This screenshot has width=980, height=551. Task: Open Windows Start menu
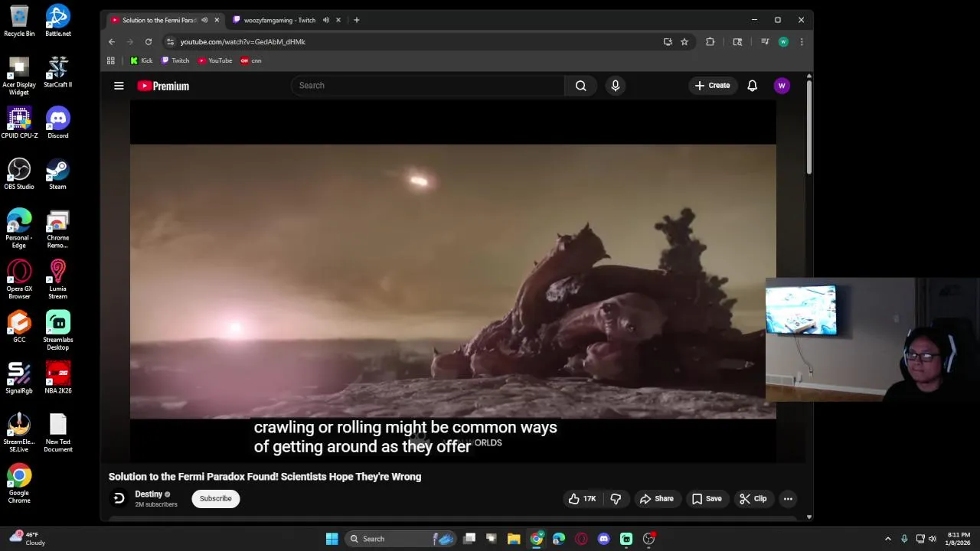[332, 539]
